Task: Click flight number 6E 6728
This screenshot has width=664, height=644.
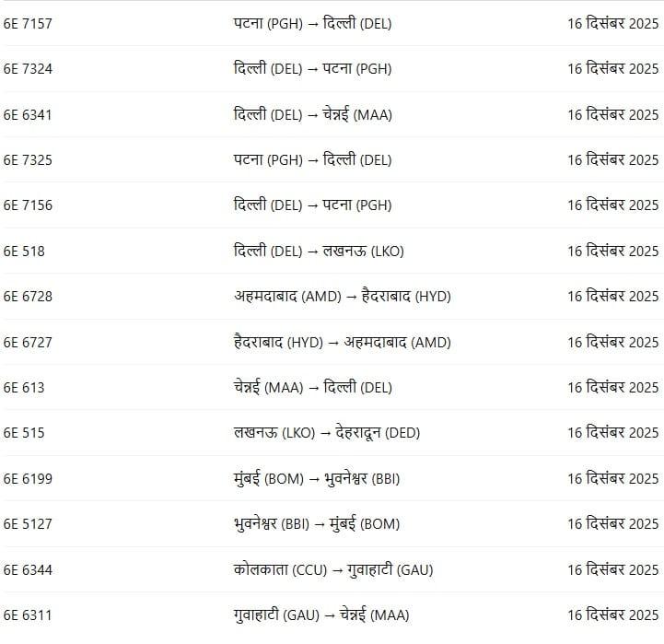Action: pyautogui.click(x=29, y=297)
